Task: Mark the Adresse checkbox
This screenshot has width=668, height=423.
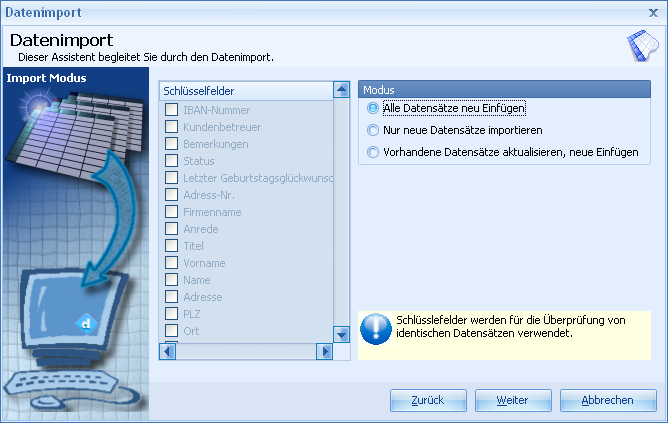Action: [171, 297]
